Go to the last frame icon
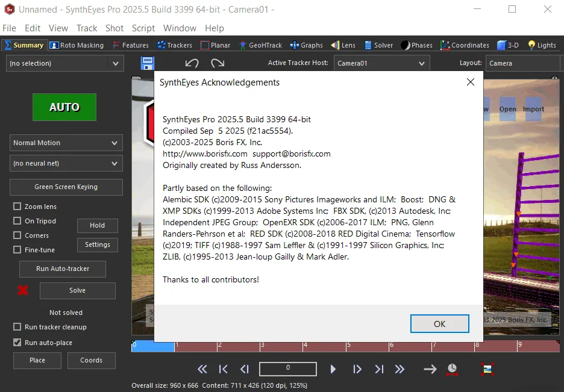564x392 pixels. pyautogui.click(x=379, y=369)
